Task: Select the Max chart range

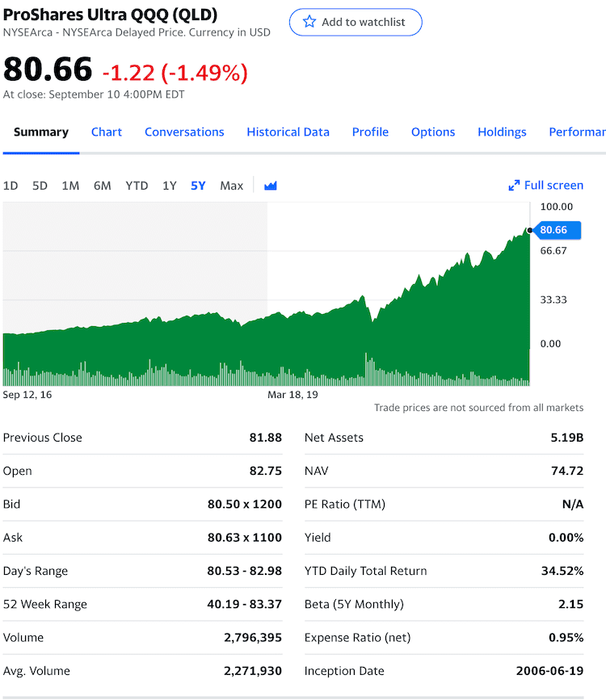Action: [x=231, y=185]
